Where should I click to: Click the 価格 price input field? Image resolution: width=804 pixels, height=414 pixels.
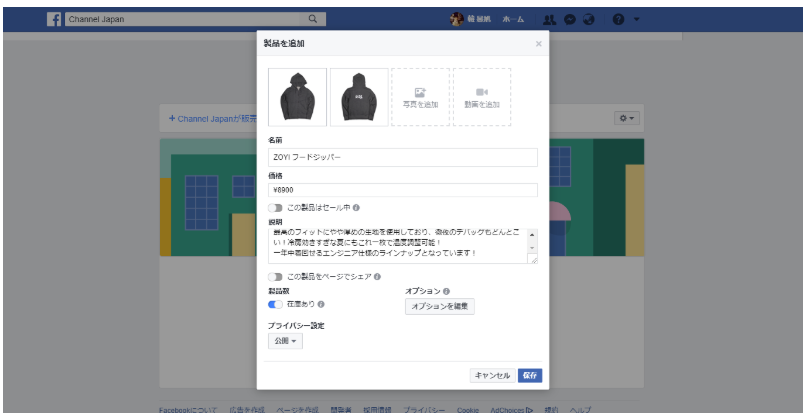coord(404,190)
